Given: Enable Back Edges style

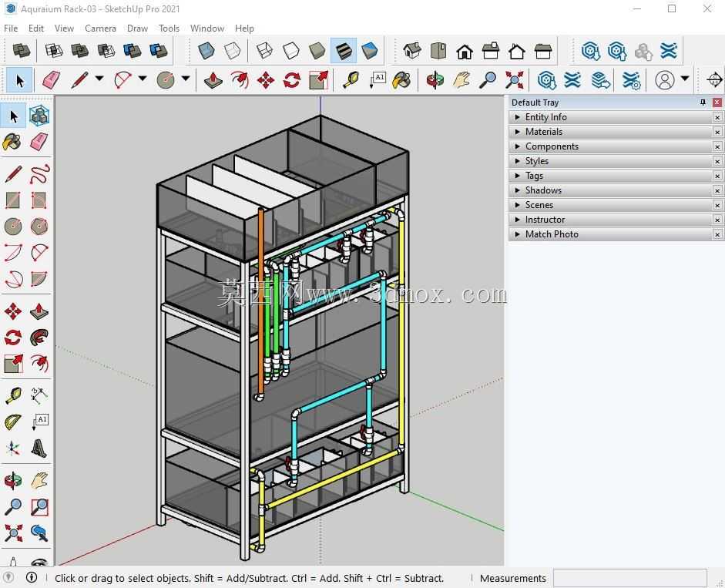Looking at the screenshot, I should click(x=233, y=50).
